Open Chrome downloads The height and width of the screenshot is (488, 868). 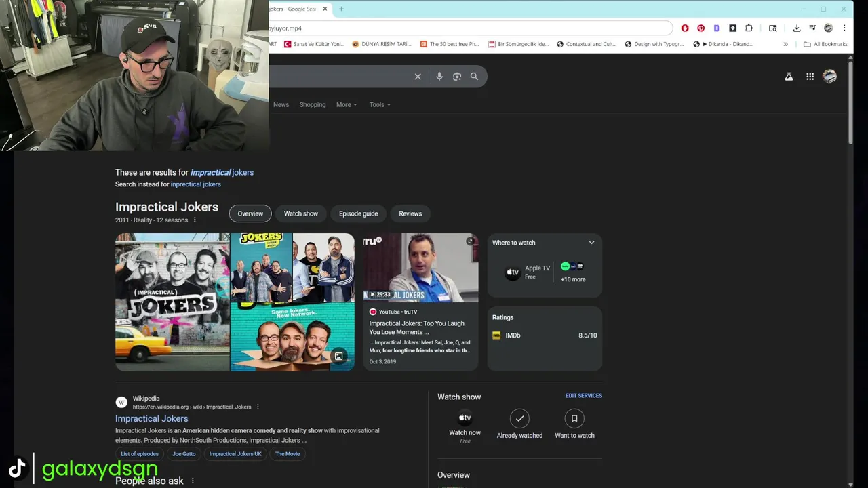(797, 28)
